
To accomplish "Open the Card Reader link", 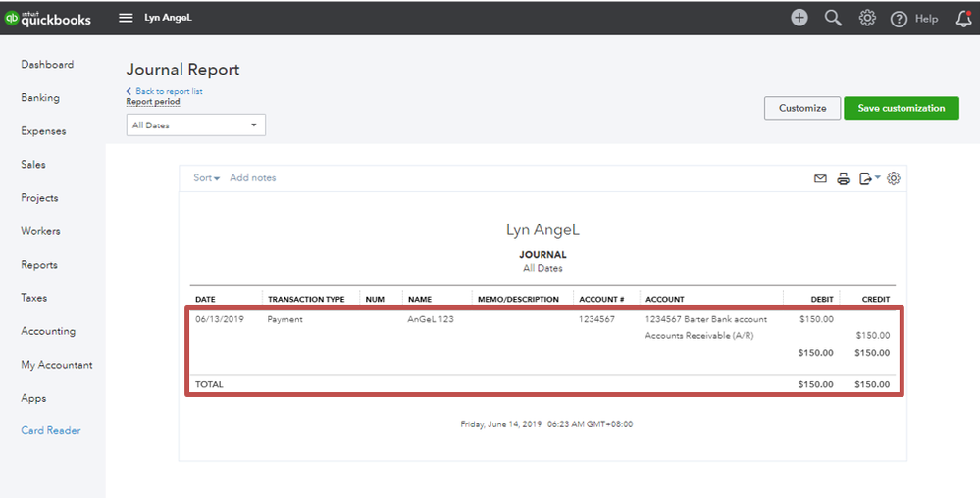I will [x=51, y=430].
